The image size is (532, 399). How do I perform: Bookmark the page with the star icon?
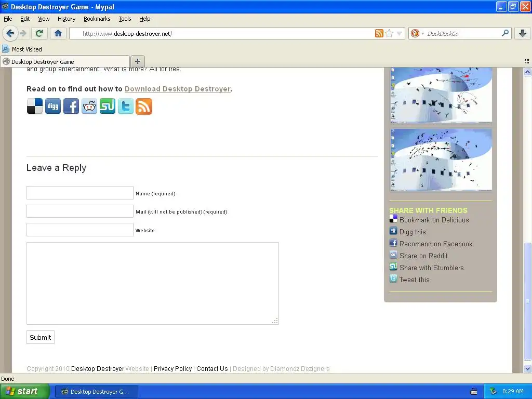[x=389, y=33]
